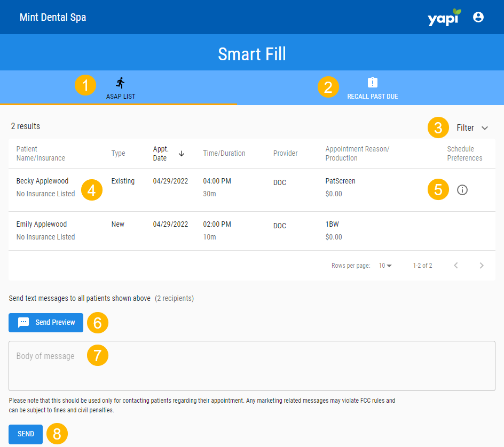504x447 pixels.
Task: Click Emily Applewood's 04/29/2022 date
Action: point(170,224)
